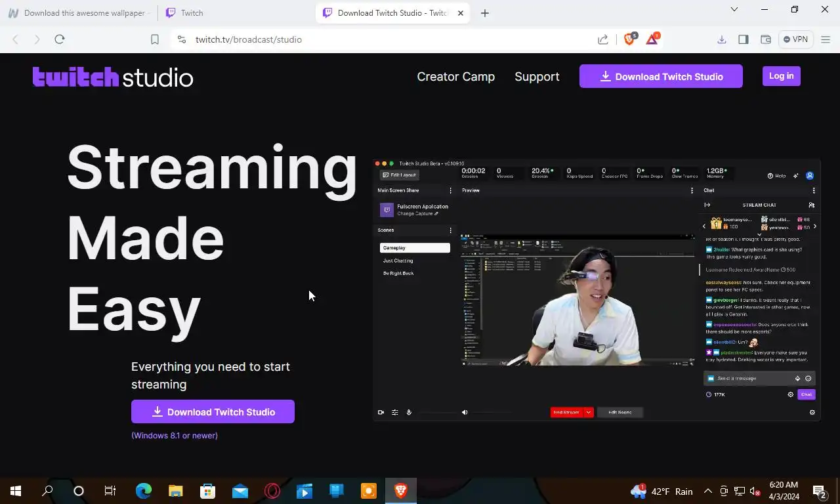Launch Microsoft Edge from the taskbar

pos(144,491)
